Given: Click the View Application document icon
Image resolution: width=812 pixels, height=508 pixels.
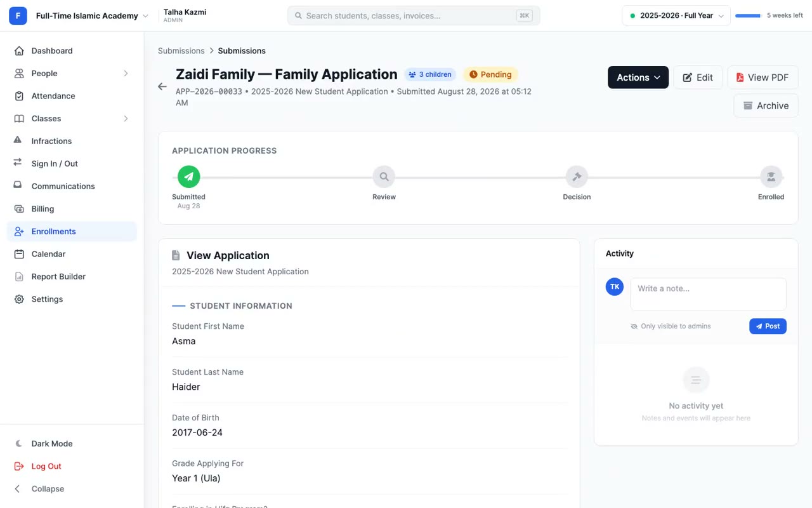Looking at the screenshot, I should click(x=176, y=255).
